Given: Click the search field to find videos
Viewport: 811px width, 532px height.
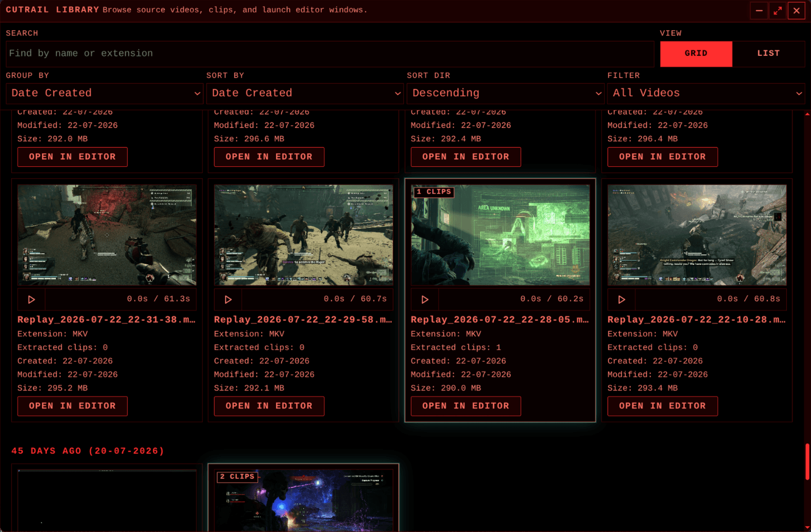Looking at the screenshot, I should 330,53.
